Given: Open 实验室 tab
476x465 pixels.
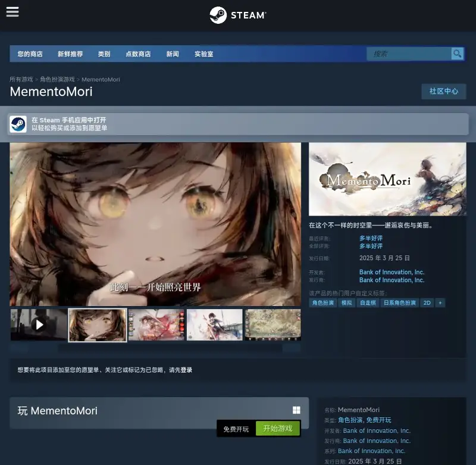Looking at the screenshot, I should click(203, 54).
